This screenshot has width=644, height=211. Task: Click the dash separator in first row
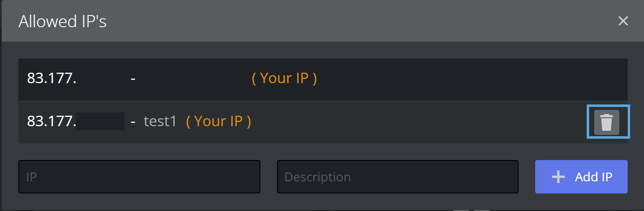133,79
